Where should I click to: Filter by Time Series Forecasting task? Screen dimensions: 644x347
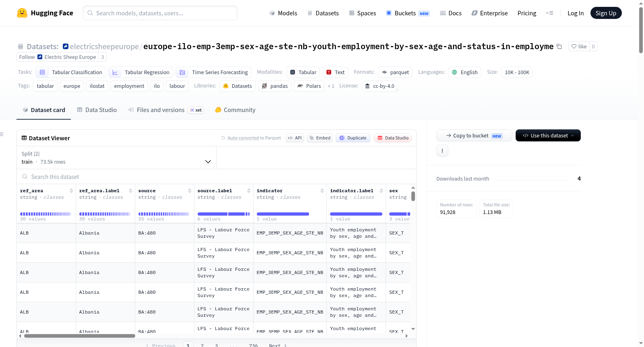coord(214,72)
